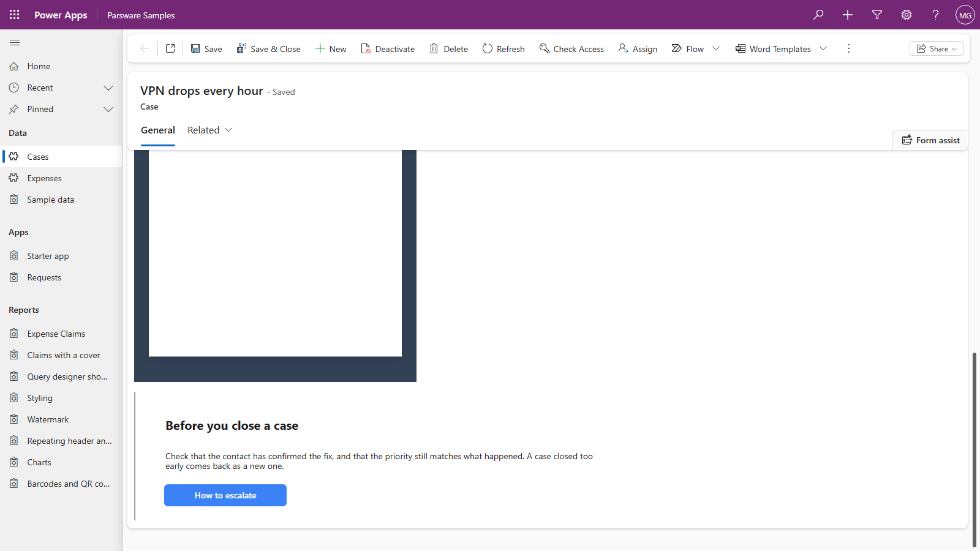Click the 'Before you close a case' heading
The image size is (980, 551).
click(232, 425)
